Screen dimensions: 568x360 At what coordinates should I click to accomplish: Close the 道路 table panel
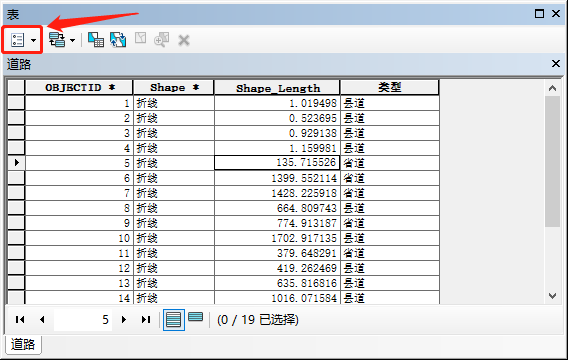click(556, 64)
